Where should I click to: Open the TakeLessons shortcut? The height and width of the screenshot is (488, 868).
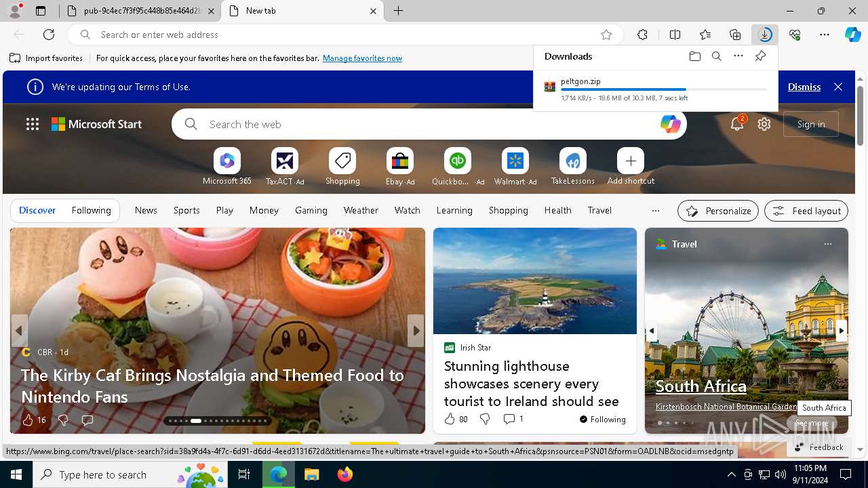tap(573, 167)
